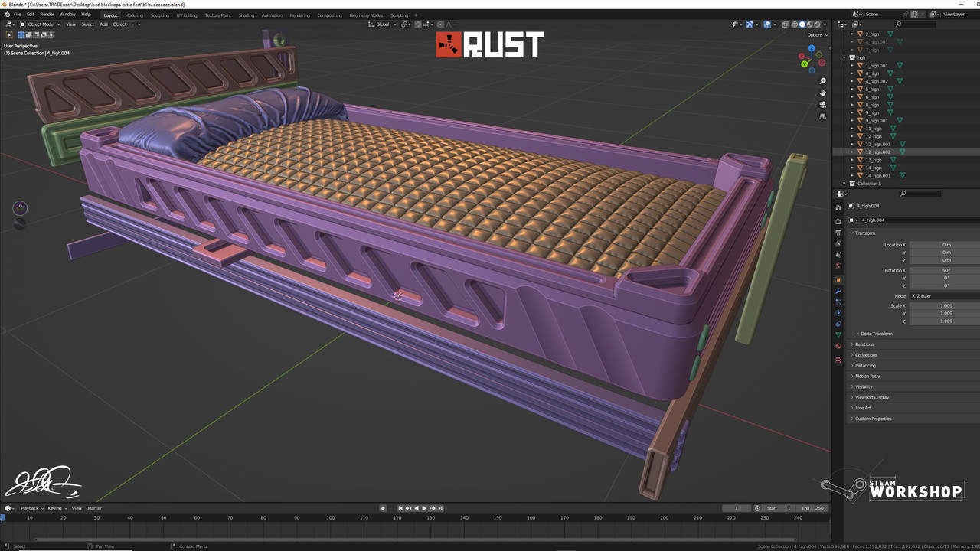Click the auto-keying record button
Screen dimensions: 980x551
(383, 508)
